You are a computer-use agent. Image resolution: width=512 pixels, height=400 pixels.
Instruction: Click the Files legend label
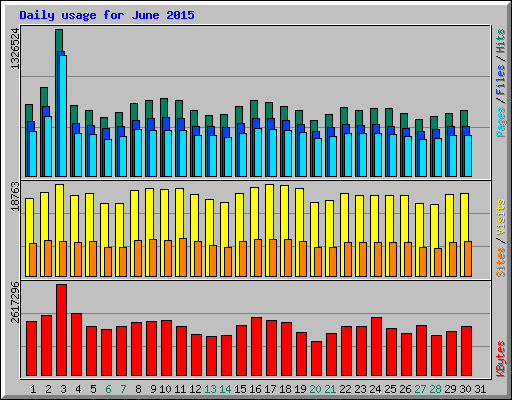click(x=501, y=80)
